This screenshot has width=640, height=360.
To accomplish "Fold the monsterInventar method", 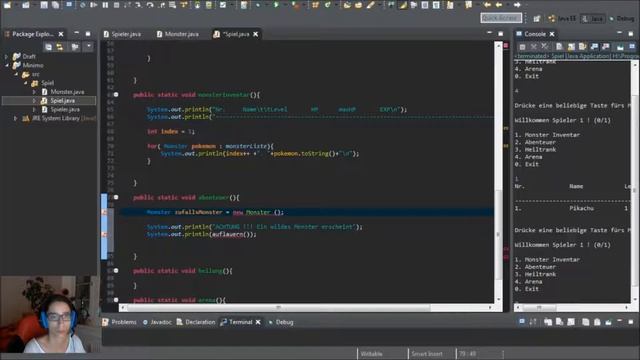I will [116, 95].
